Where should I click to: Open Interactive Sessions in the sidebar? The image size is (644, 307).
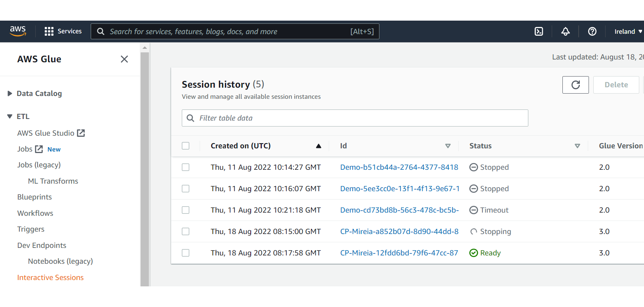pos(50,278)
